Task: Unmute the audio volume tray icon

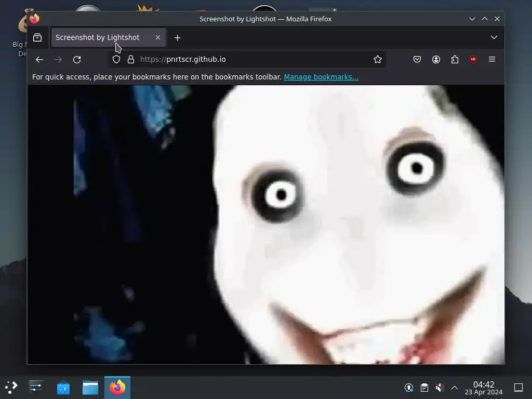Action: pyautogui.click(x=440, y=388)
